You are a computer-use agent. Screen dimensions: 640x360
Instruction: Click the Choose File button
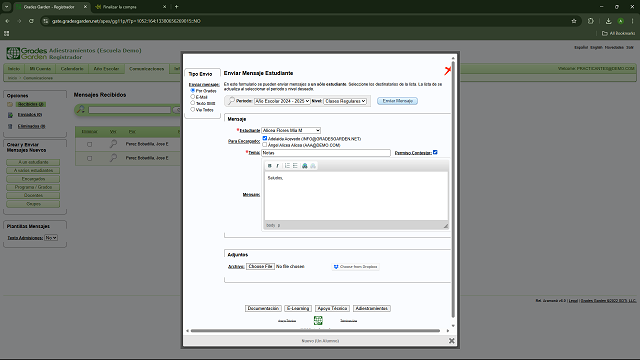260,267
